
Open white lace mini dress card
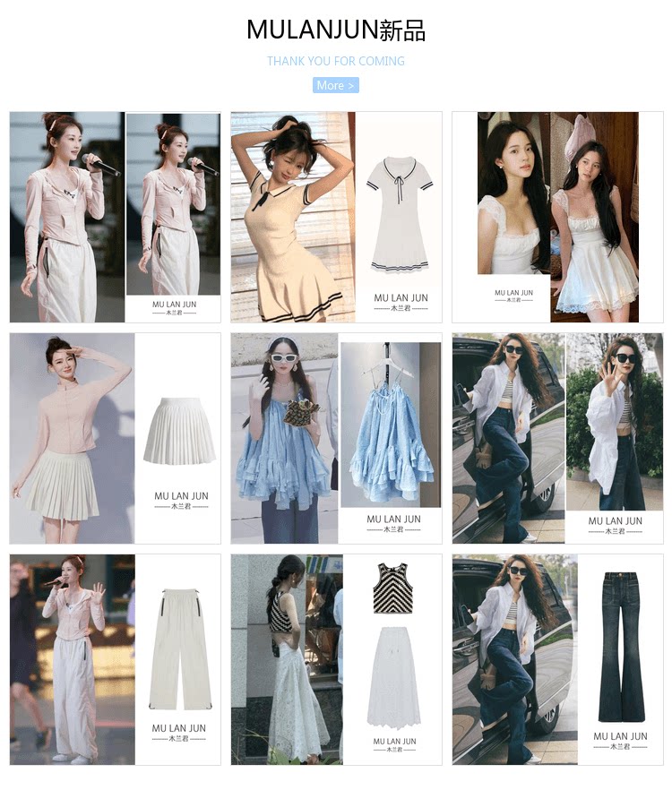tap(557, 217)
